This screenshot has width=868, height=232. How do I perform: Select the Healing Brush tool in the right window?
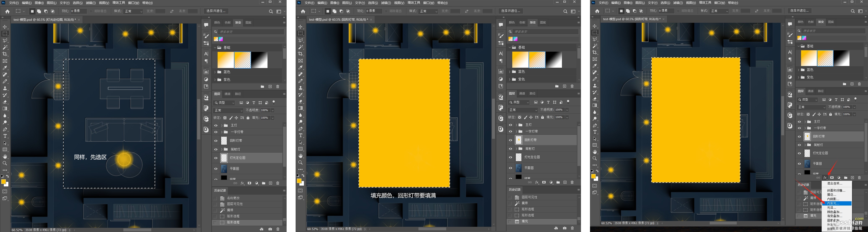coord(595,72)
